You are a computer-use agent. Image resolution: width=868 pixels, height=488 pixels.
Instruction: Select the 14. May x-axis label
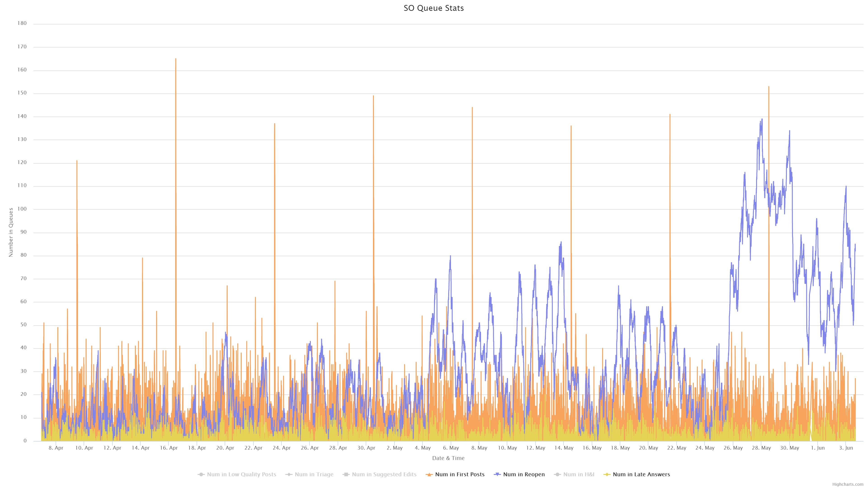(564, 448)
